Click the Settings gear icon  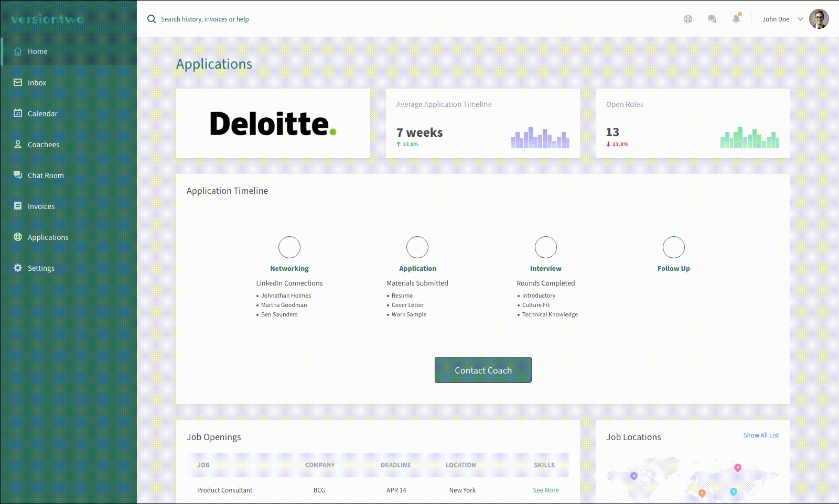point(18,268)
